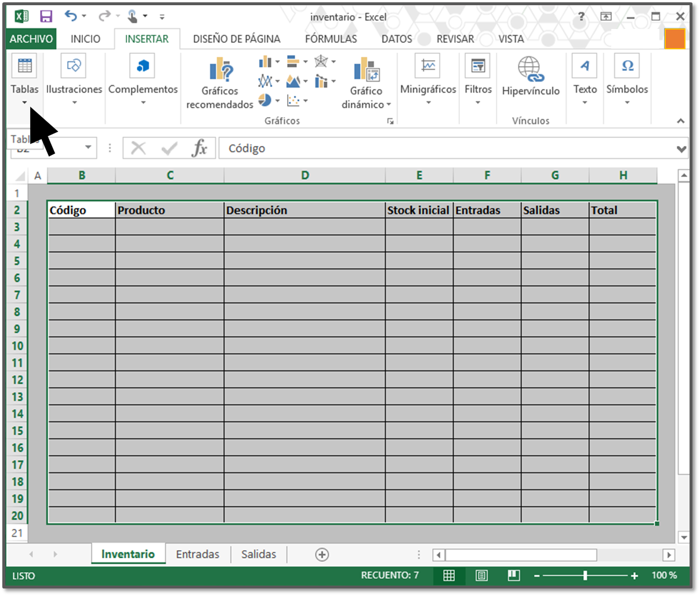This screenshot has height=596, width=700.
Task: Open the ARCHIVO menu
Action: click(x=31, y=39)
